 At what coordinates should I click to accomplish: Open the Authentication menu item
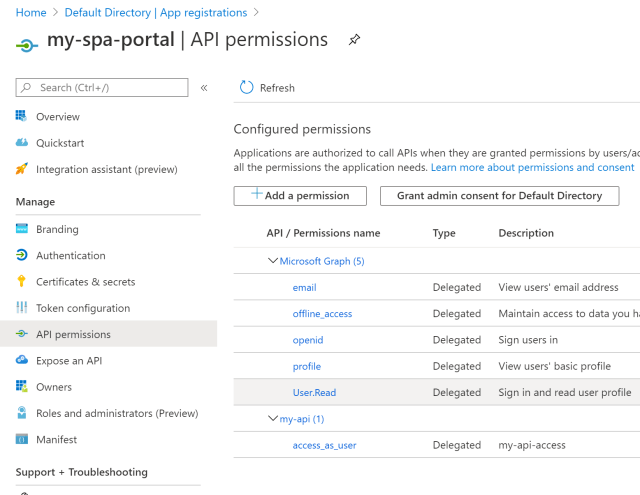pyautogui.click(x=70, y=256)
